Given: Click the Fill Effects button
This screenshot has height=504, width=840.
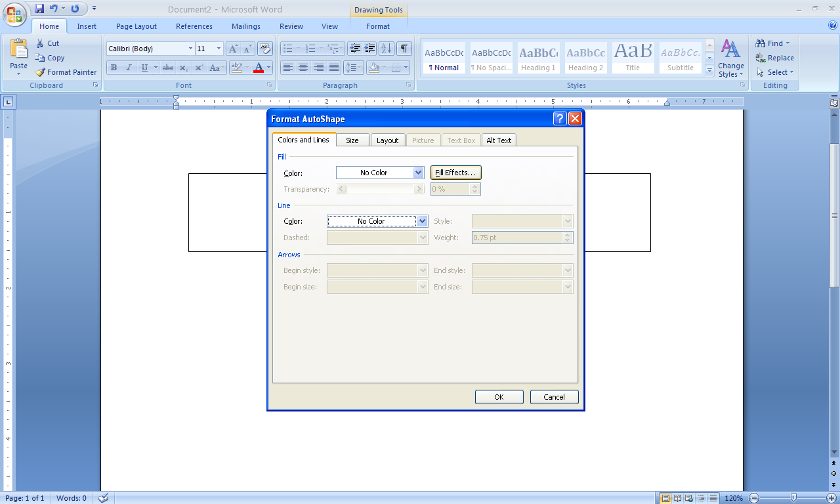Looking at the screenshot, I should click(x=455, y=173).
